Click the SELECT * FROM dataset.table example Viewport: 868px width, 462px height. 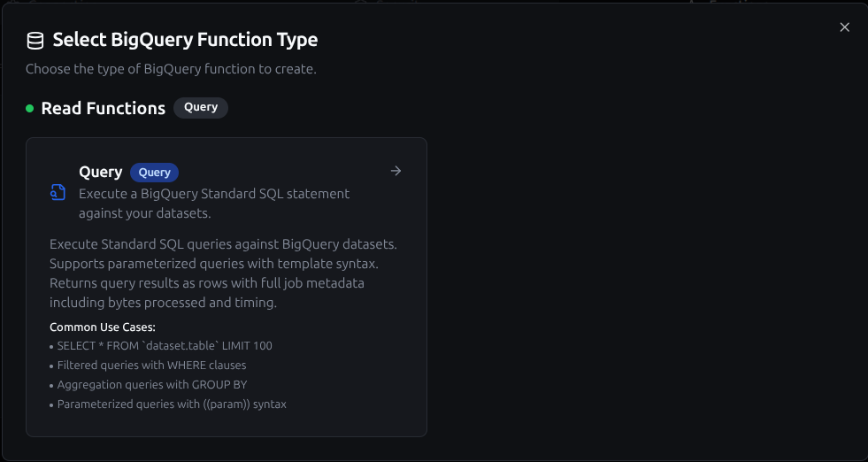pyautogui.click(x=165, y=346)
